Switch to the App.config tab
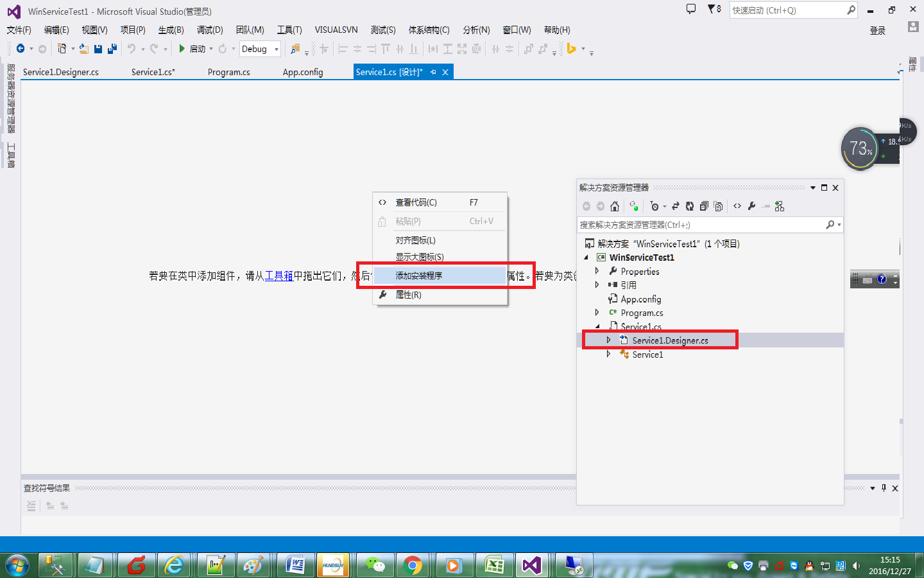The image size is (924, 578). click(x=303, y=72)
